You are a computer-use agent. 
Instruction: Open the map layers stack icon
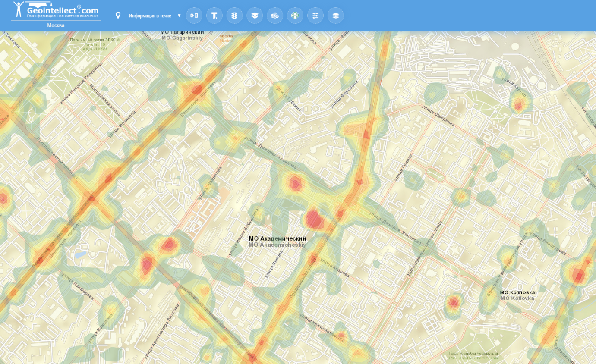pyautogui.click(x=336, y=16)
